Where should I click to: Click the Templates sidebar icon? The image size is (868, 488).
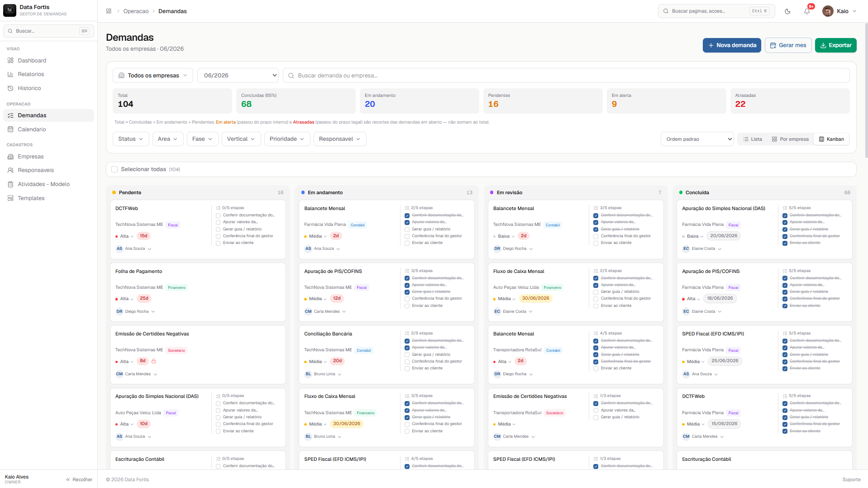10,198
